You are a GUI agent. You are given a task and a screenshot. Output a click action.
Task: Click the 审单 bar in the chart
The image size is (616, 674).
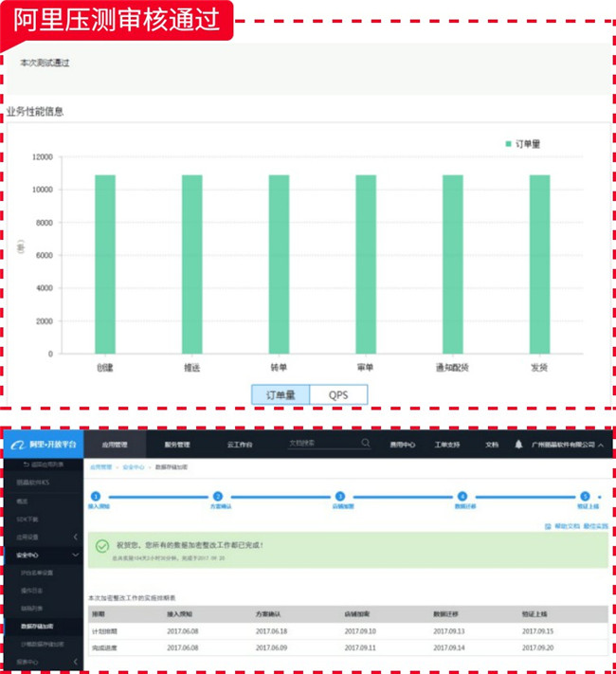coord(366,264)
